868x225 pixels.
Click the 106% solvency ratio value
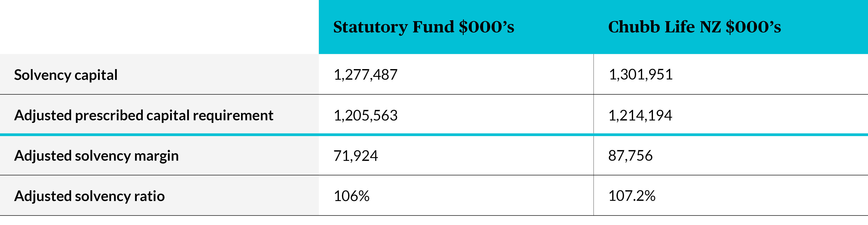click(351, 196)
